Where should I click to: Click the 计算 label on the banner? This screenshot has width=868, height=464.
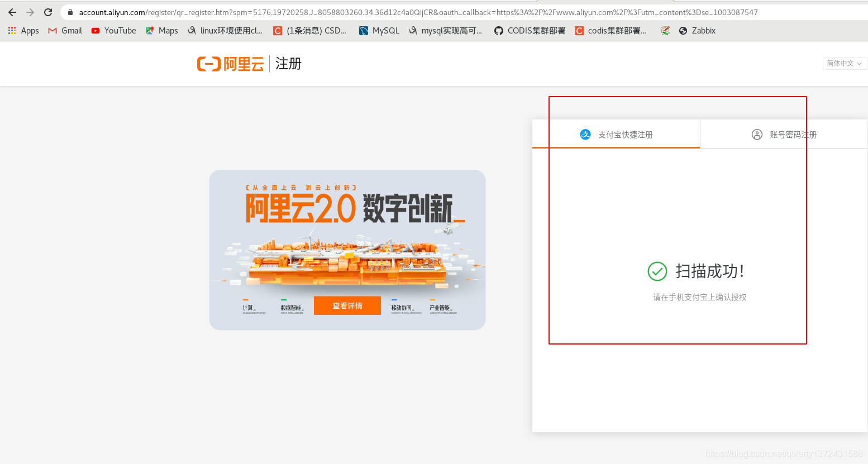coord(250,308)
